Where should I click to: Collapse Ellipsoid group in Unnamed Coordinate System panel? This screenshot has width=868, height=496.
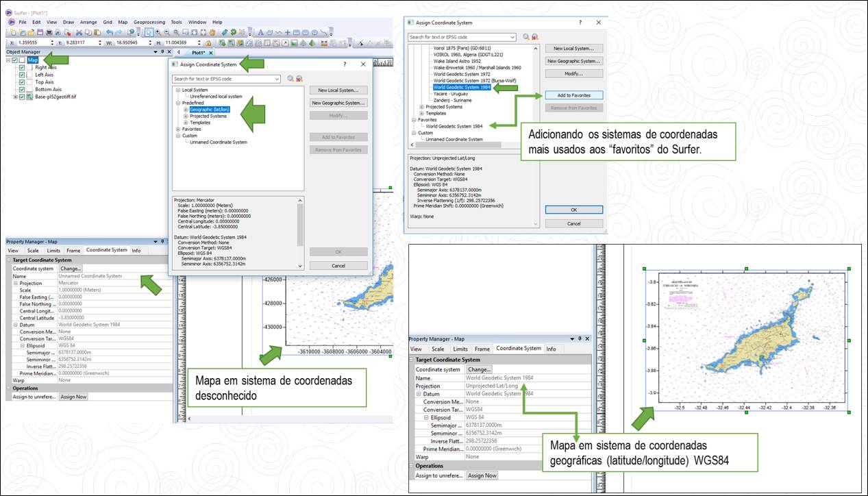(23, 345)
